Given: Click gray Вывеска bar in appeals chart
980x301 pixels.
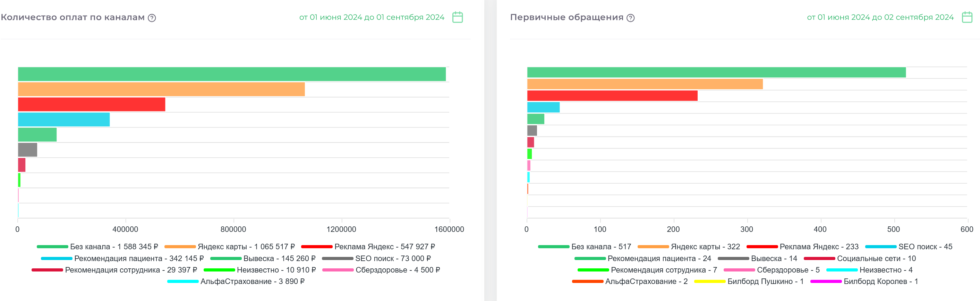Looking at the screenshot, I should (532, 131).
